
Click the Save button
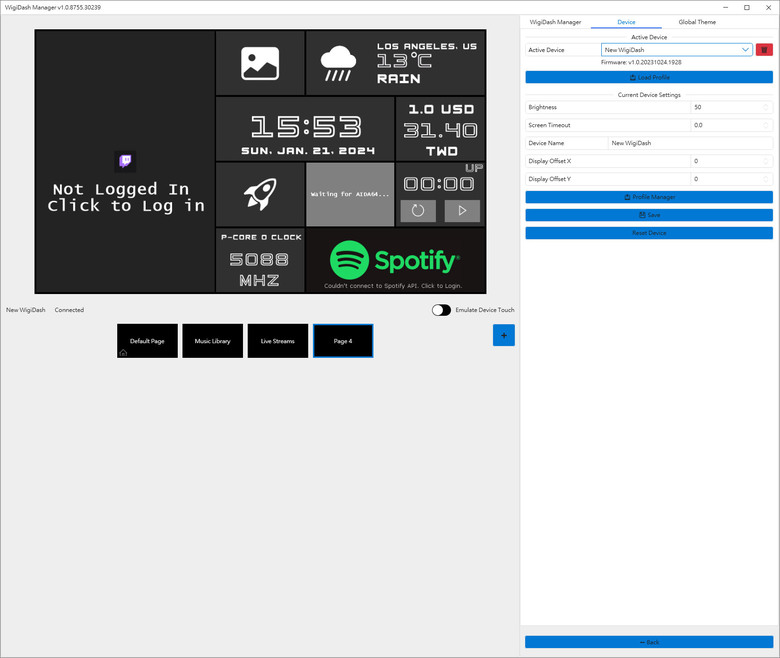(x=649, y=215)
